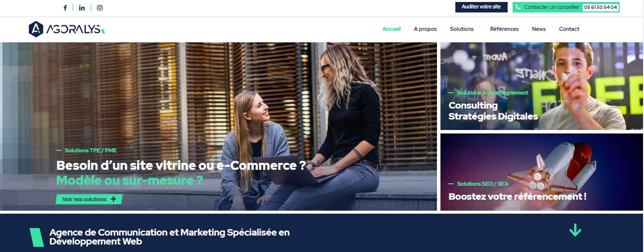Click the Auditer votre site button
The height and width of the screenshot is (252, 644).
(481, 7)
